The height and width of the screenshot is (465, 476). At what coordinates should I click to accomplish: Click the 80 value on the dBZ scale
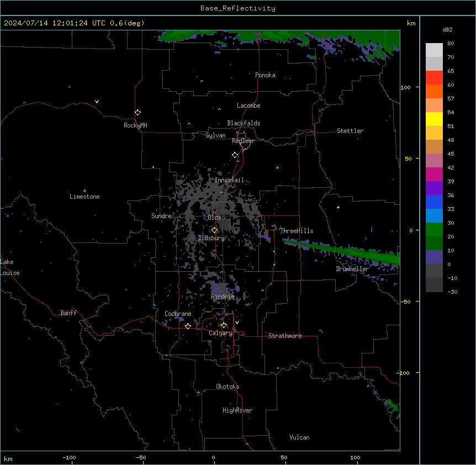click(451, 44)
